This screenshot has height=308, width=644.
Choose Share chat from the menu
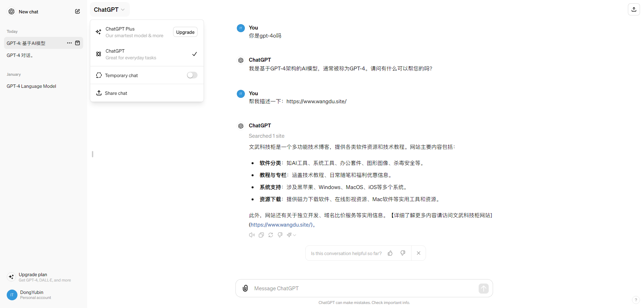pyautogui.click(x=147, y=93)
